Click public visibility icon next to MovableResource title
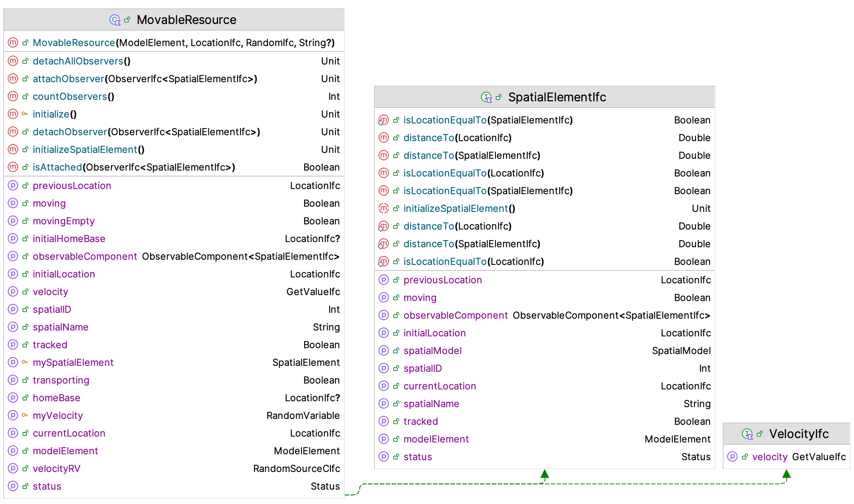Screen dimensions: 854x504 (x=128, y=20)
